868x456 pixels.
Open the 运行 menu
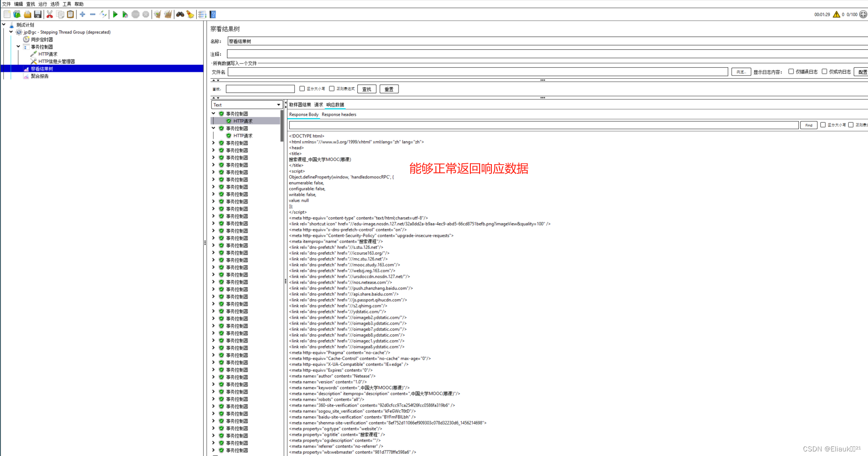[43, 4]
